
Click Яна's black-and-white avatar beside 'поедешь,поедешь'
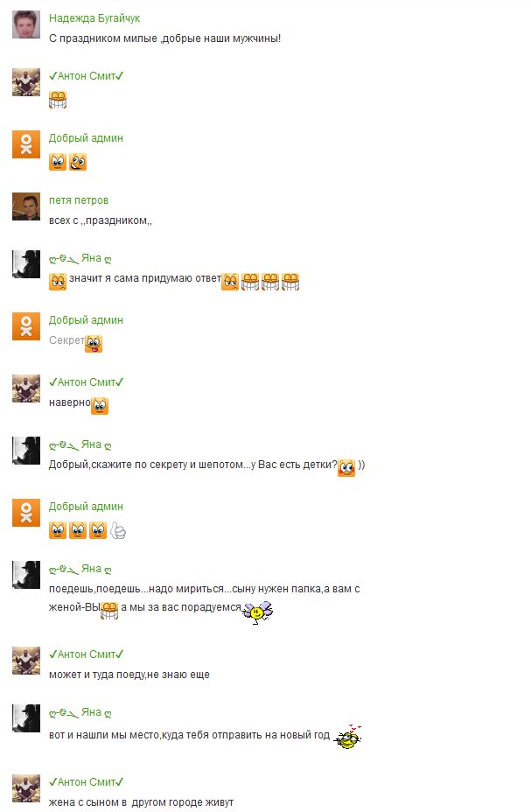tap(26, 575)
